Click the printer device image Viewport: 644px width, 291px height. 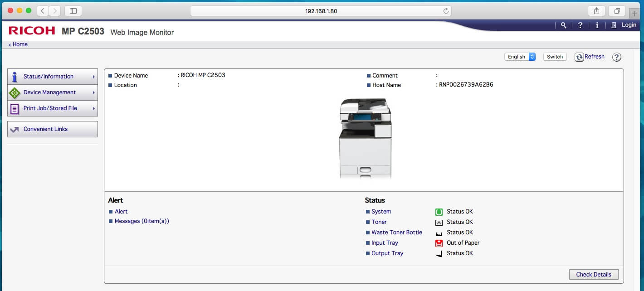365,138
